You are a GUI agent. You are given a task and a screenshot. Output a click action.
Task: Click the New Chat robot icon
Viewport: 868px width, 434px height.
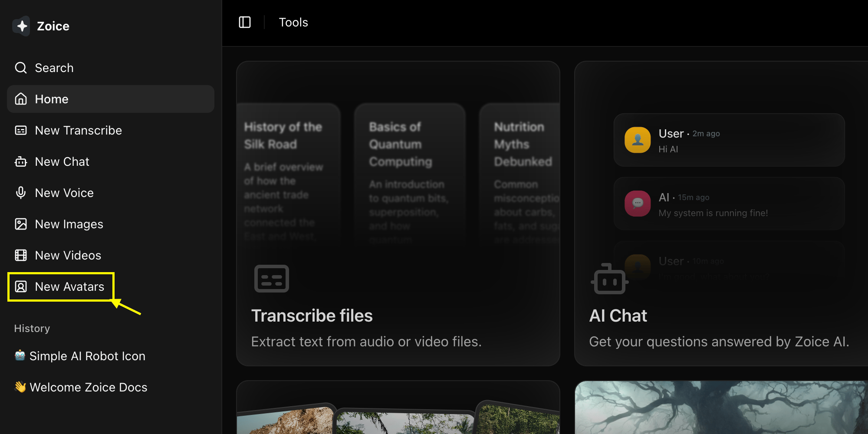pyautogui.click(x=21, y=161)
